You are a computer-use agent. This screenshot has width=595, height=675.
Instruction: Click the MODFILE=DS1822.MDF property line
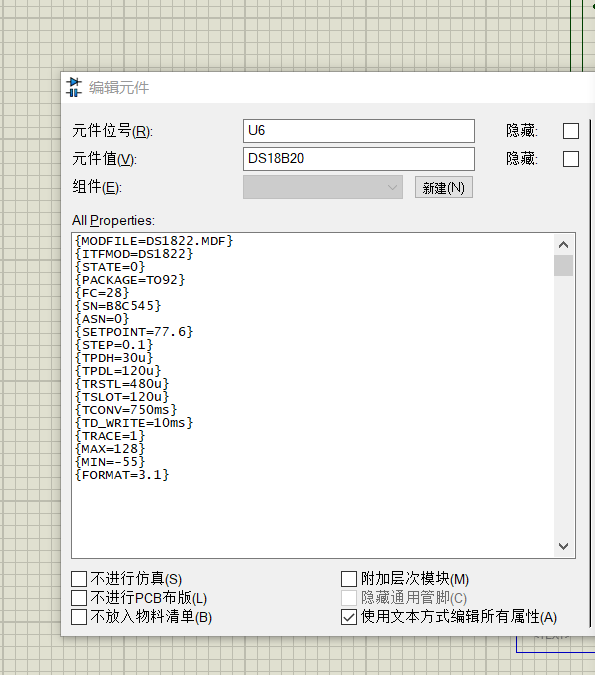154,241
